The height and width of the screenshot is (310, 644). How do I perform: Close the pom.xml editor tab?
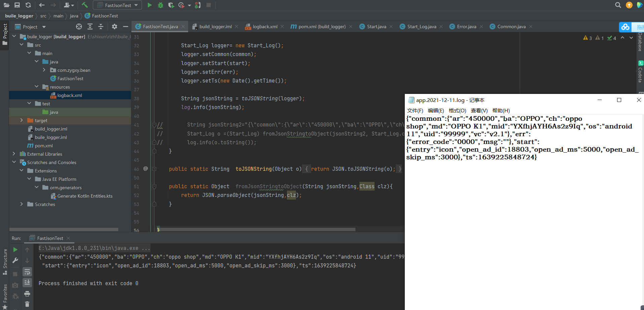point(351,27)
